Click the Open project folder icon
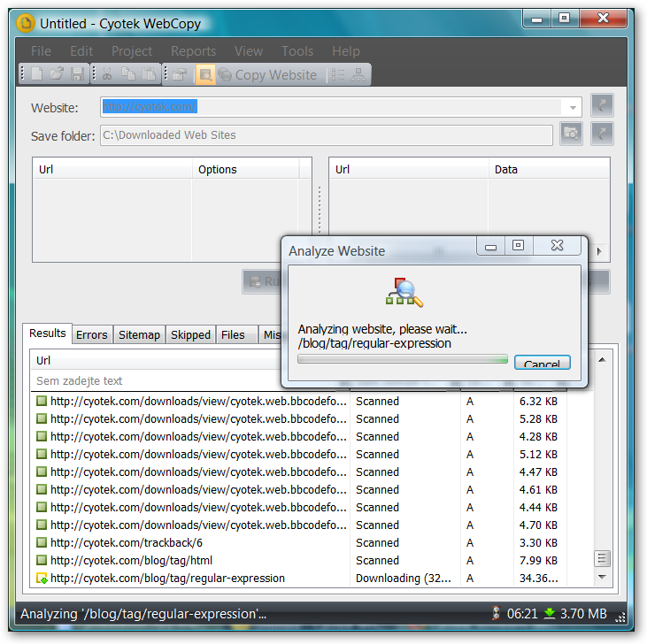Image resolution: width=647 pixels, height=644 pixels. (57, 74)
